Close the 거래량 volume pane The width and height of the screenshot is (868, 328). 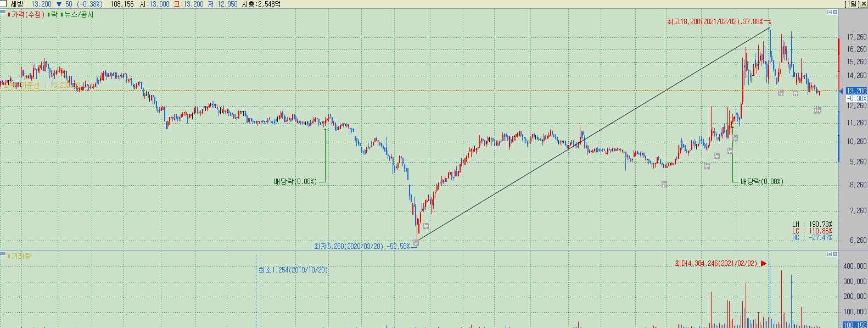835,254
